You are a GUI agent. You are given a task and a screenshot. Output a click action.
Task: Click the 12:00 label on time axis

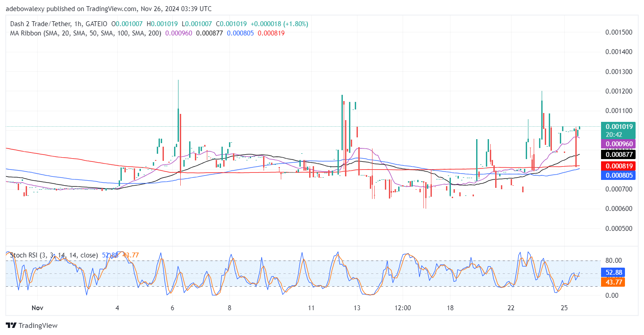pyautogui.click(x=402, y=308)
